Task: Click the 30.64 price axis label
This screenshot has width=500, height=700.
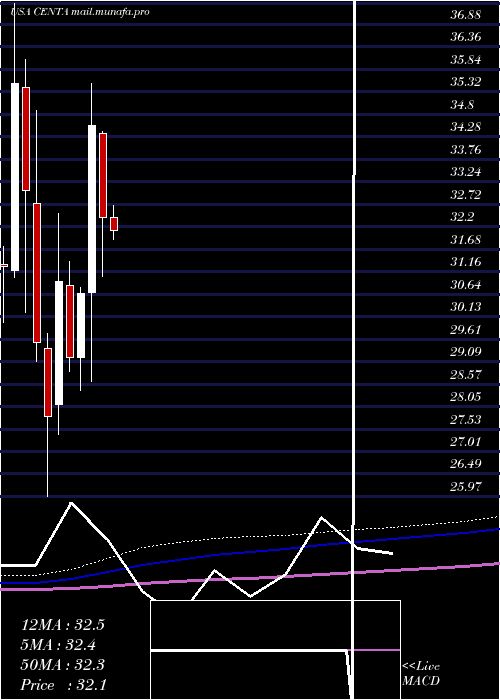Action: 466,285
